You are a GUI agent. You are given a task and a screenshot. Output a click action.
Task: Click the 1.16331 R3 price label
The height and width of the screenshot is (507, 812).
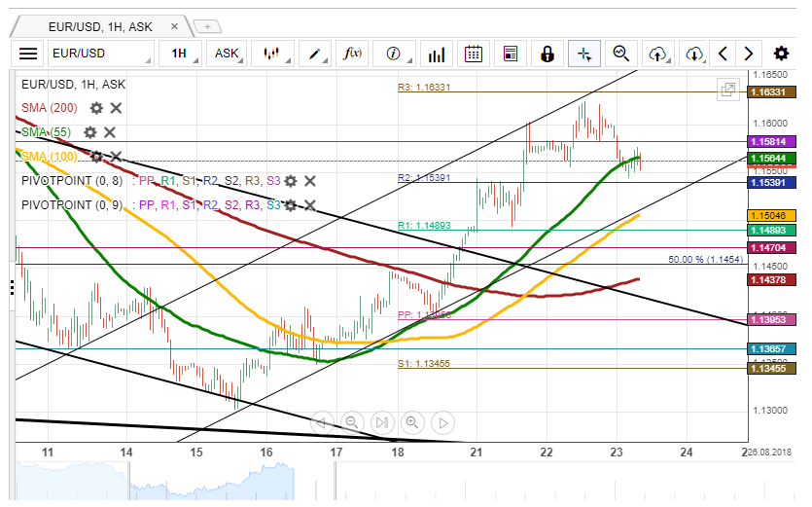point(771,91)
